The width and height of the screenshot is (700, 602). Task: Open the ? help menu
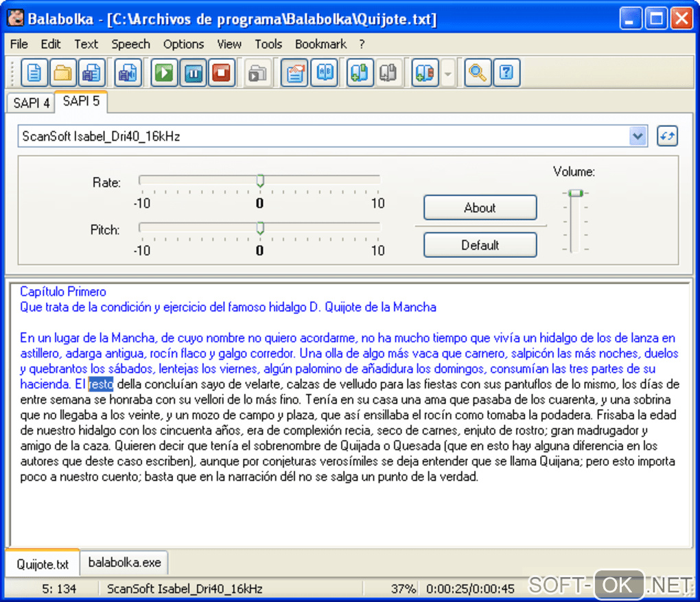coord(362,44)
